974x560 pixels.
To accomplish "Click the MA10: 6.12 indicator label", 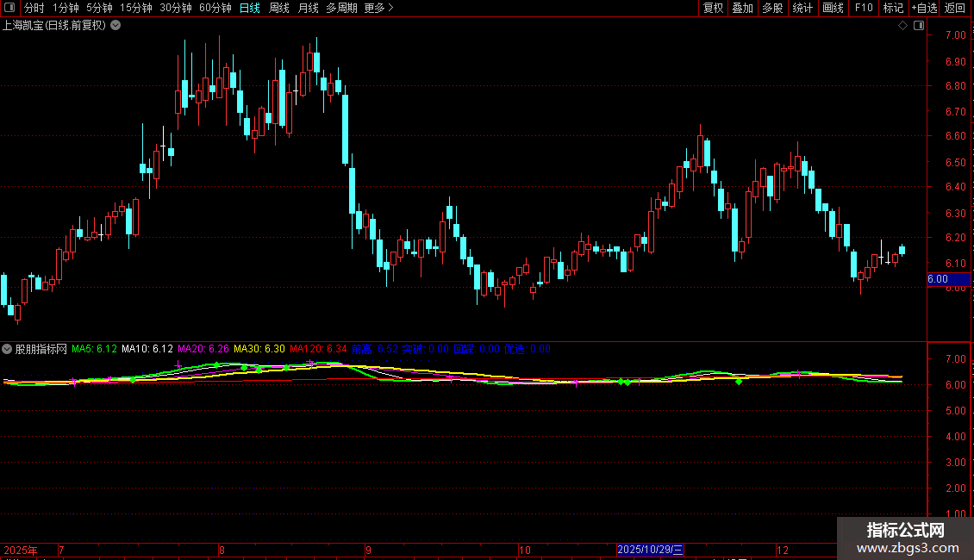I will [x=147, y=349].
